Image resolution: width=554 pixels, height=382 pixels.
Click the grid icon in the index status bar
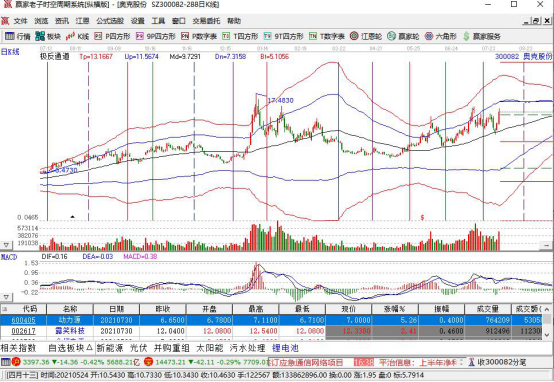[x=5, y=362]
